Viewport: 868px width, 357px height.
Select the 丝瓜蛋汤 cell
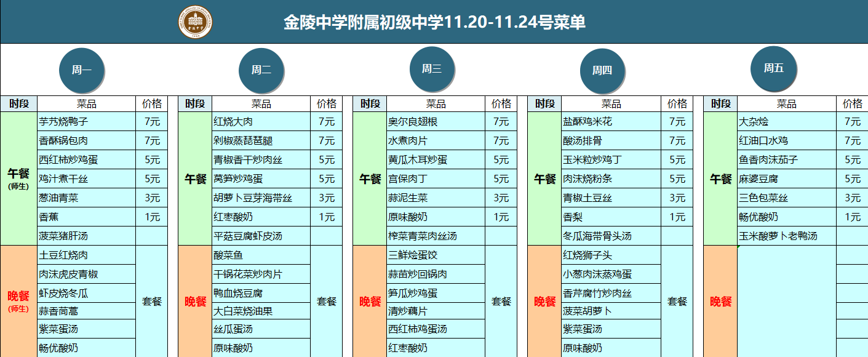coord(261,329)
